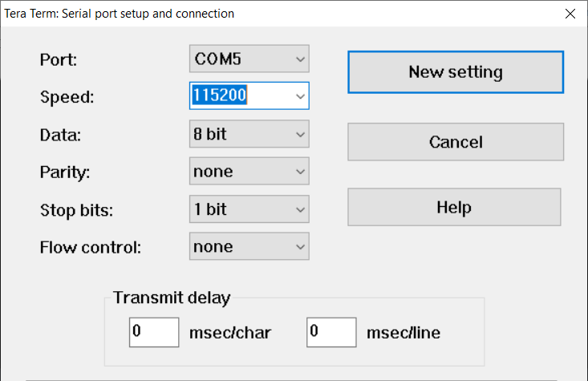
Task: Expand the Flow control dropdown
Action: click(249, 247)
